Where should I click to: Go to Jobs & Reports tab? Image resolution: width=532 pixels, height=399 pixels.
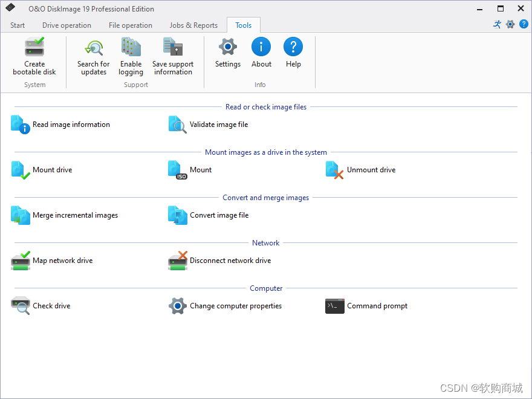point(193,25)
